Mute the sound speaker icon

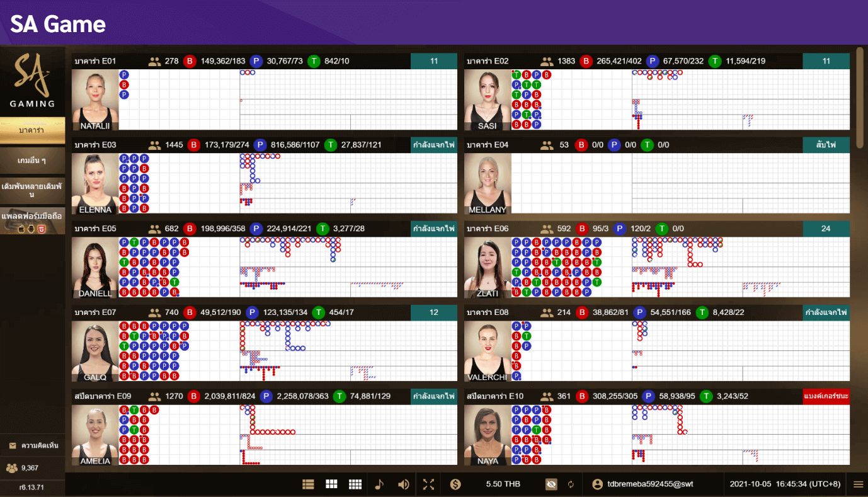click(404, 484)
